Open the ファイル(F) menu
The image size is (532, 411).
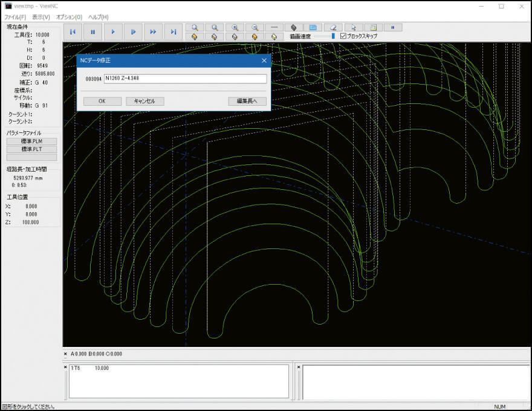[x=15, y=17]
